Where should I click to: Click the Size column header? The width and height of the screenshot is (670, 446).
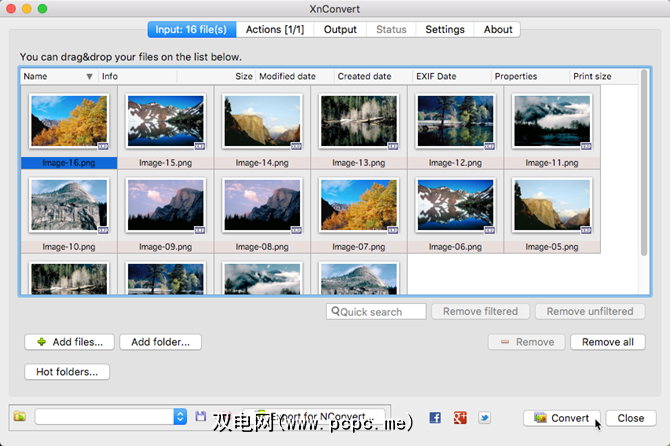point(216,76)
